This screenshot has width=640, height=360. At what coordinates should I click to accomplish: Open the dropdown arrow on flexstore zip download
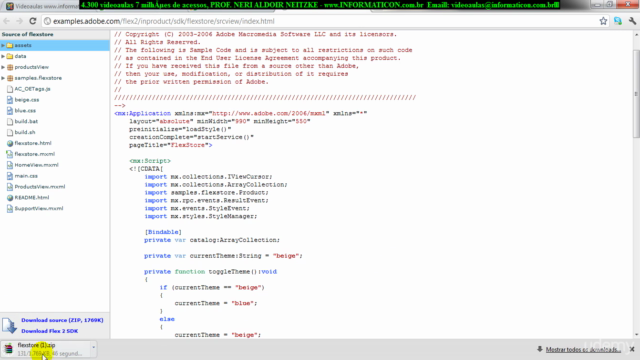(93, 348)
